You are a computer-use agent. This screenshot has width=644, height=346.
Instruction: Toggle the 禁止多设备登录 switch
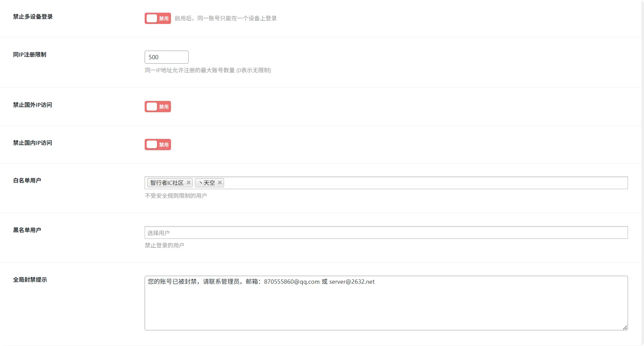coord(158,18)
